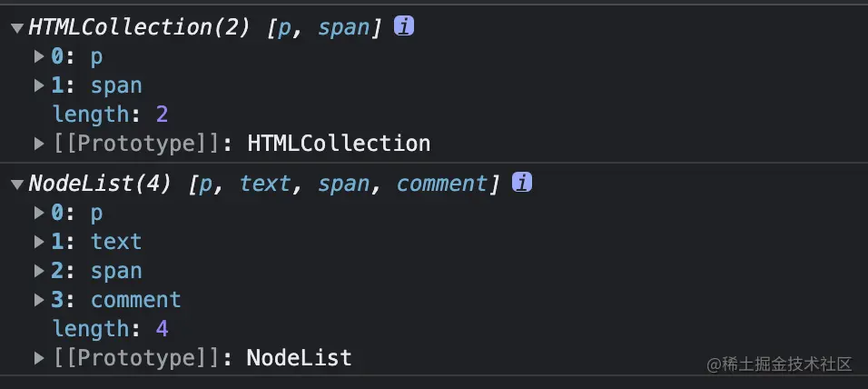
Task: Select the "length: 2" property row
Action: 111,115
